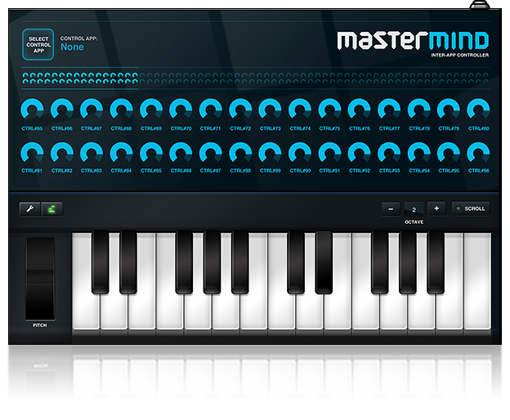Click the CTRL#82 knob
This screenshot has height=420, width=510.
[x=62, y=152]
